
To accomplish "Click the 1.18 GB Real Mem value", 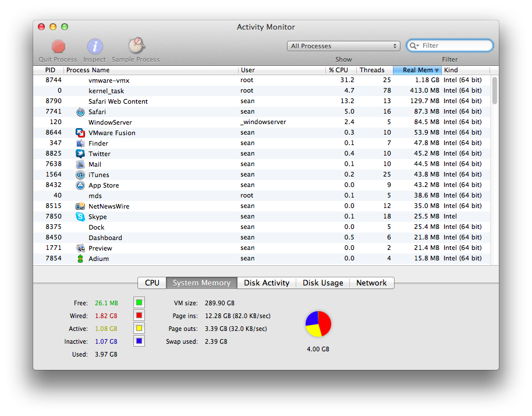I will coord(427,80).
